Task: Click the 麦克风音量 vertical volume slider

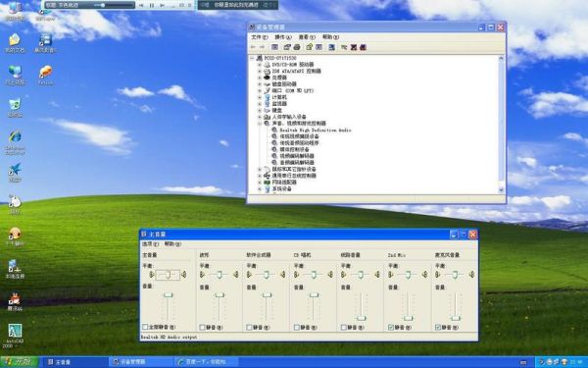Action: [x=456, y=318]
